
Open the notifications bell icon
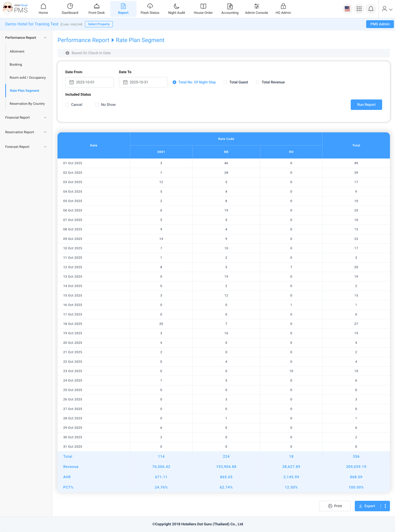point(371,9)
